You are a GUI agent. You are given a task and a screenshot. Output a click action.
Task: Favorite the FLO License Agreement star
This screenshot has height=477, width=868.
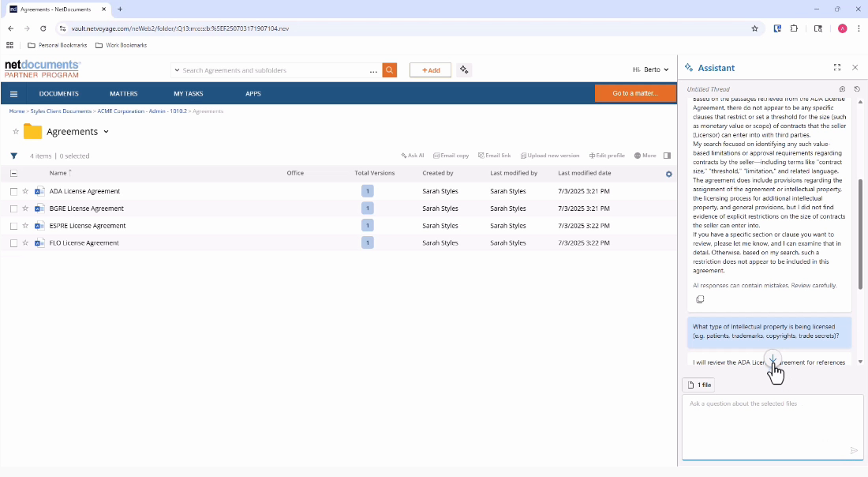tap(25, 242)
